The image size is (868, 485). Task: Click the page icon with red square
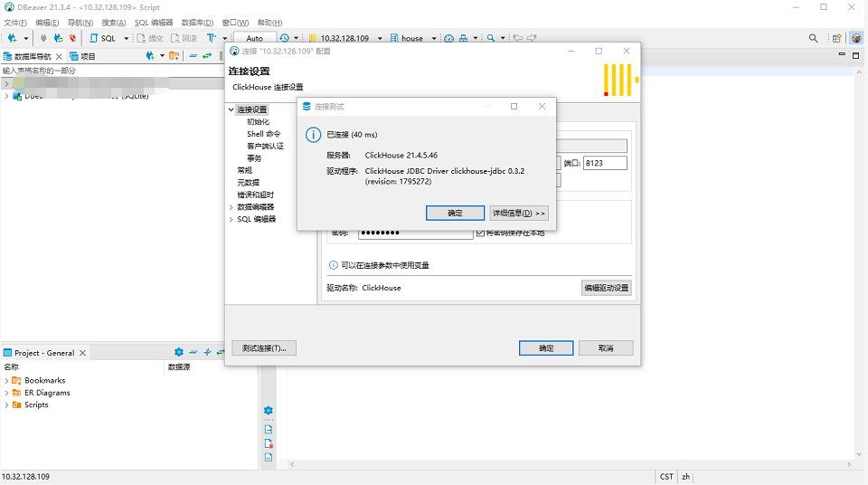[269, 443]
